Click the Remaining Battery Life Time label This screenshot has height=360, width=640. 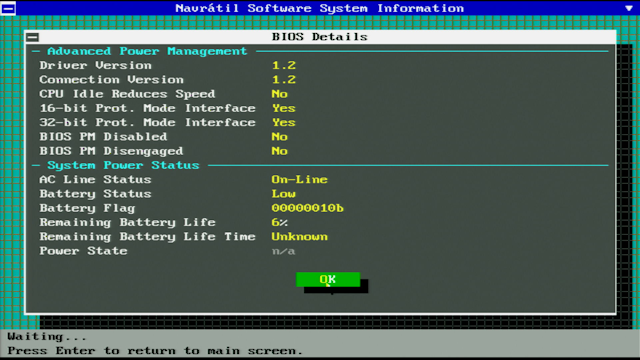tap(147, 237)
